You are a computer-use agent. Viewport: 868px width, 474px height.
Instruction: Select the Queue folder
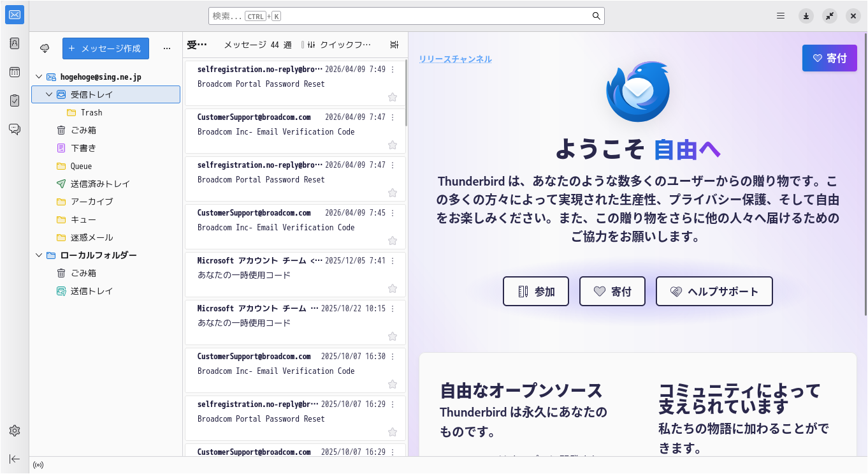(x=106, y=166)
